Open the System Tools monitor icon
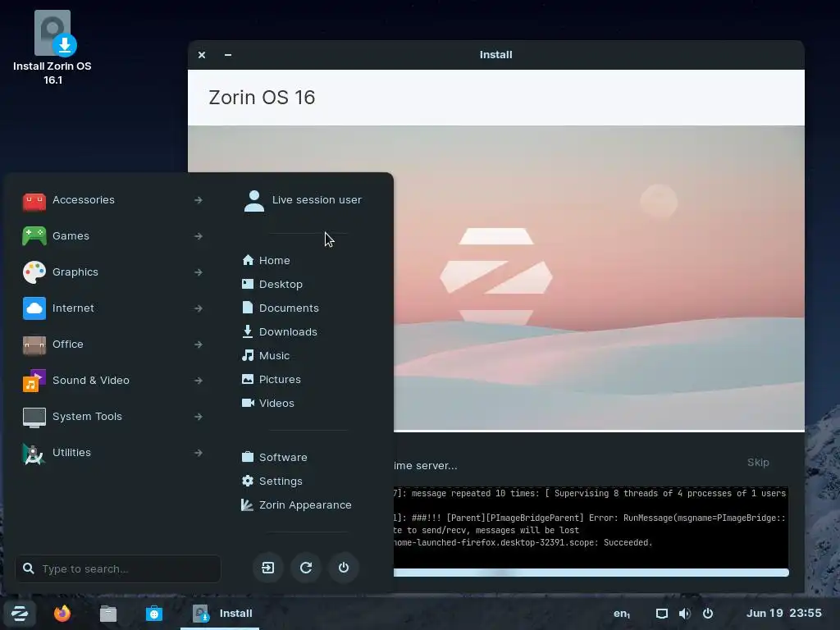 34,417
